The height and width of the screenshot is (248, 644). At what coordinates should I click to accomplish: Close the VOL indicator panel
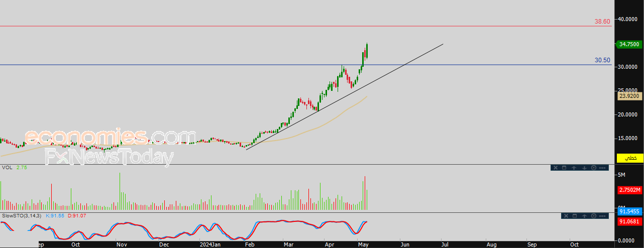(555, 168)
